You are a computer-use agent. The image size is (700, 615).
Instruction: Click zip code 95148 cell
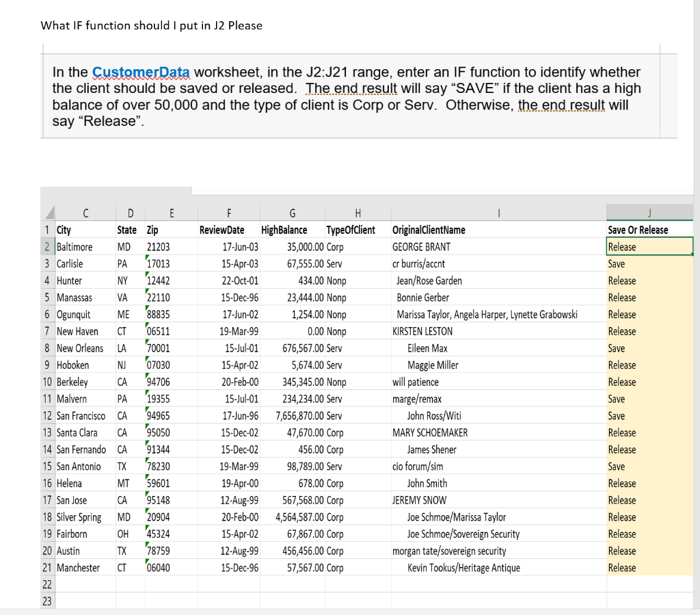tap(172, 500)
